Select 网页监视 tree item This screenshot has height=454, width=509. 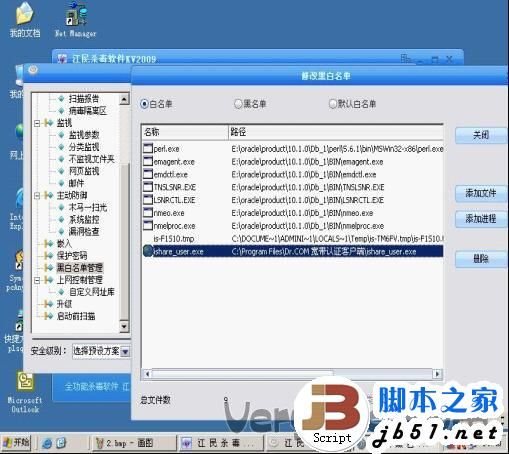pyautogui.click(x=84, y=171)
